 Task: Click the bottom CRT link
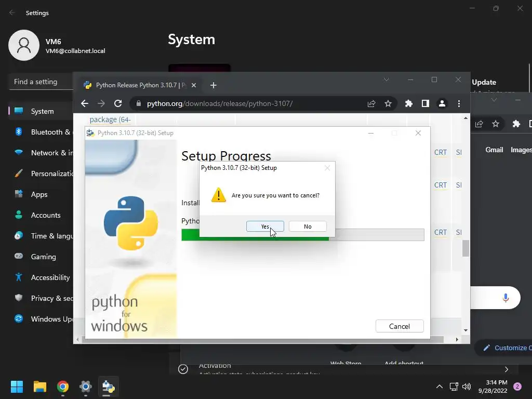(x=441, y=232)
